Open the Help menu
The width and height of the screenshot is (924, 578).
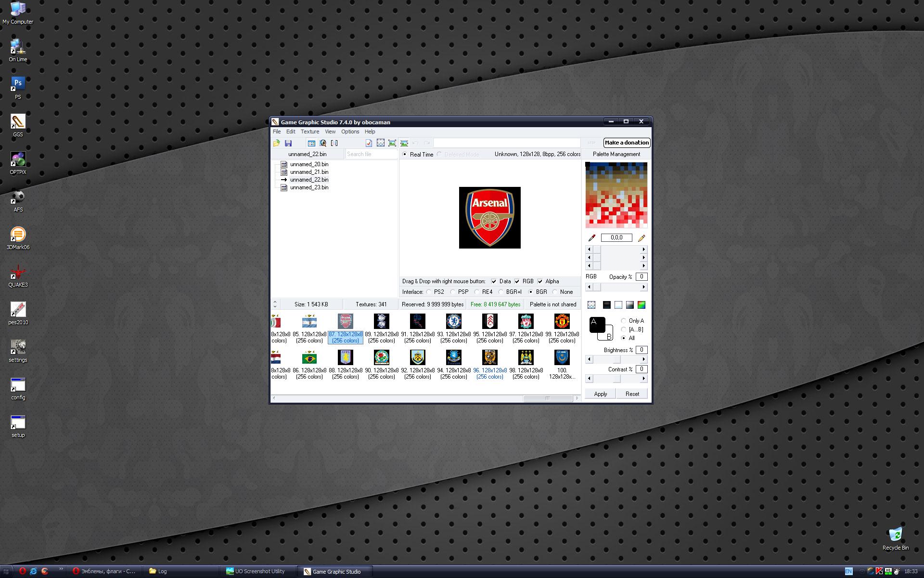pos(370,131)
